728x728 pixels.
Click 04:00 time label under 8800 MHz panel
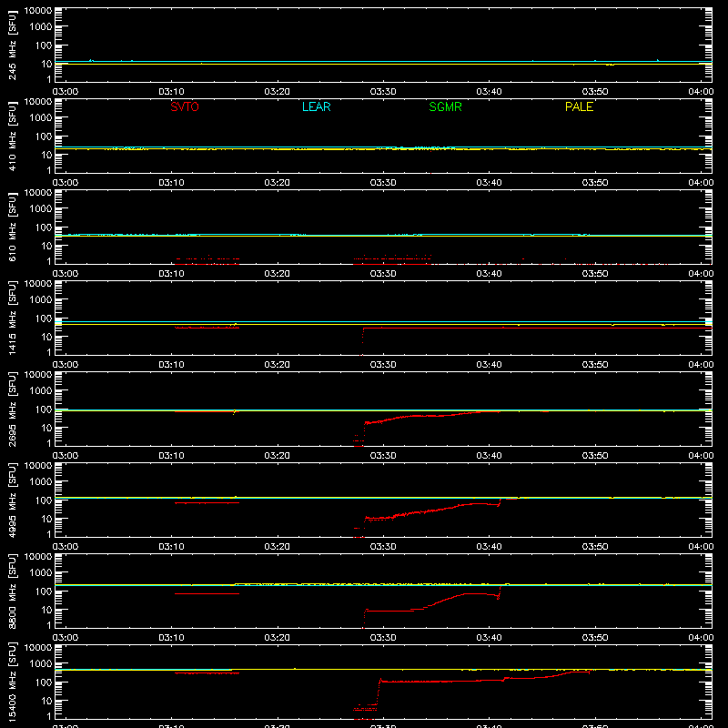[701, 638]
